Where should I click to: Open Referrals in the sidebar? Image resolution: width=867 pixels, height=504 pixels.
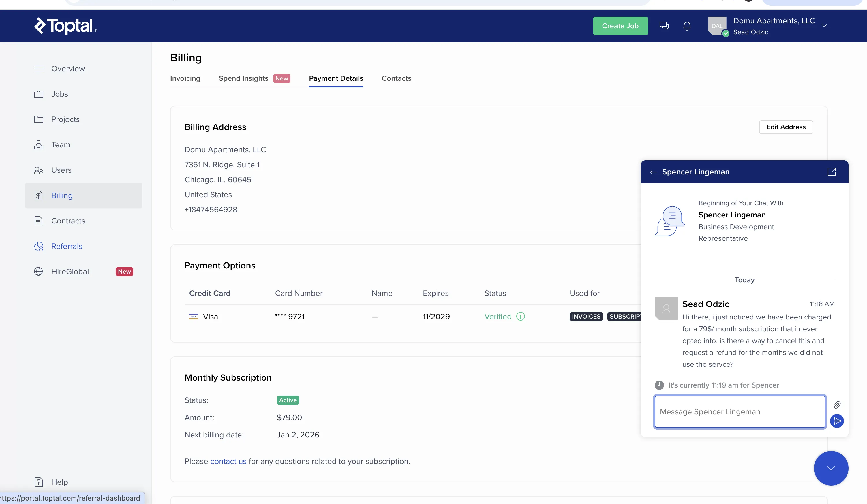tap(67, 246)
